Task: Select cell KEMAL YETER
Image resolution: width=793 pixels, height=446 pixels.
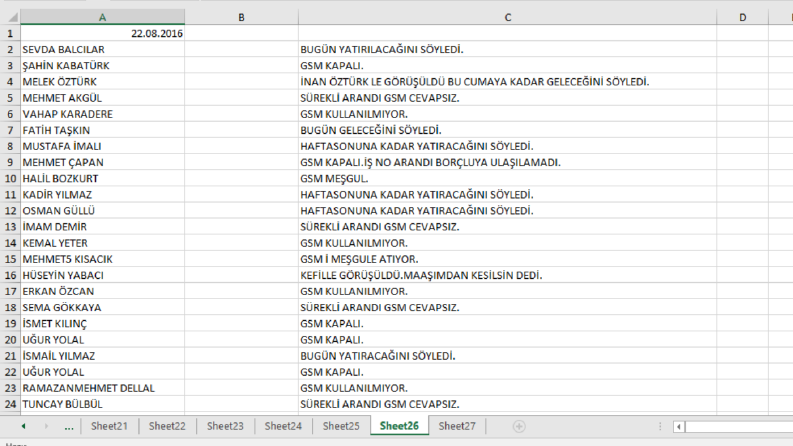Action: (x=103, y=243)
